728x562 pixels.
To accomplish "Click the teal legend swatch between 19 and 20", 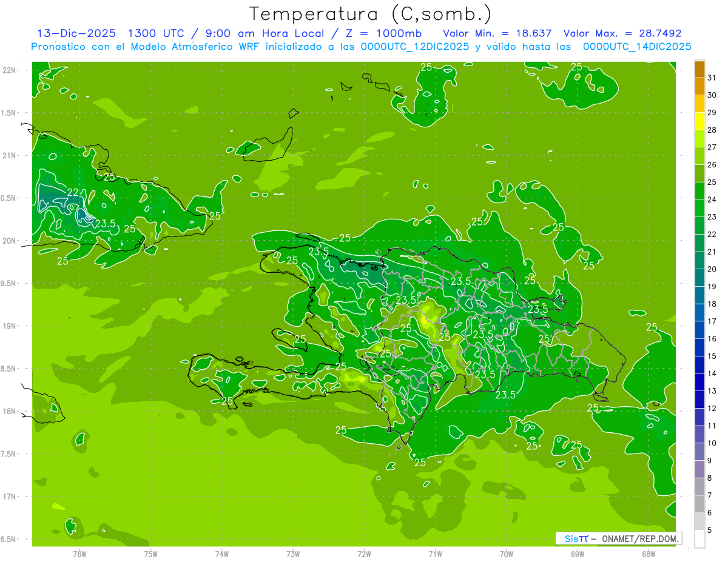I will coord(699,278).
